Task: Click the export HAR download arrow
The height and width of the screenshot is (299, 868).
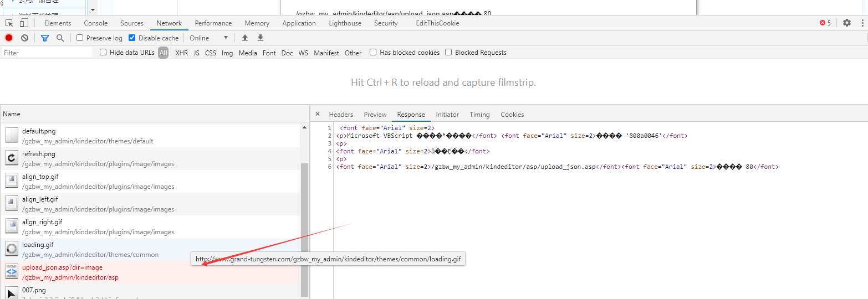Action: point(261,38)
